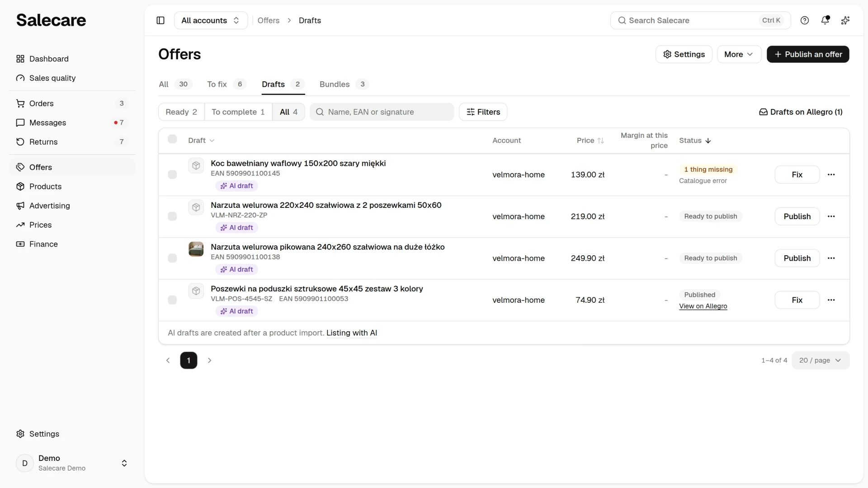Switch to the All offers tab
The height and width of the screenshot is (488, 868).
click(x=175, y=84)
